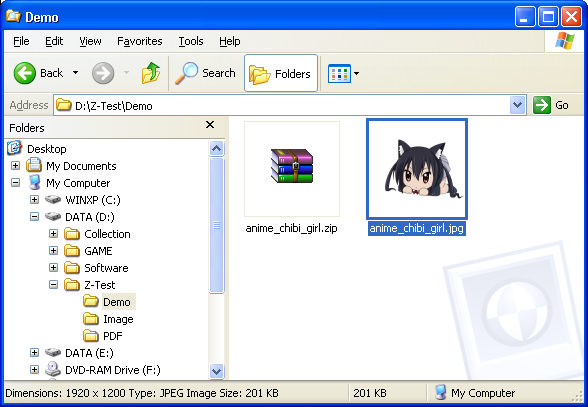Open the Back history dropdown arrow
This screenshot has height=407, width=588.
coord(75,73)
